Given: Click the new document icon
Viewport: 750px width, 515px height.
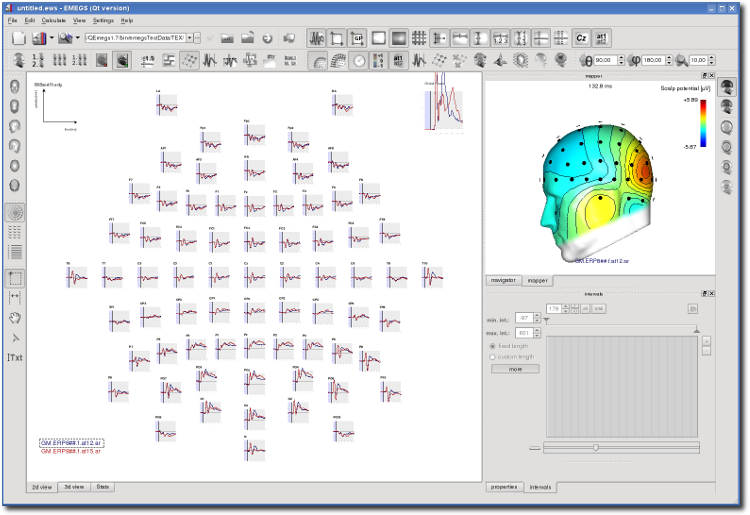Looking at the screenshot, I should [18, 38].
